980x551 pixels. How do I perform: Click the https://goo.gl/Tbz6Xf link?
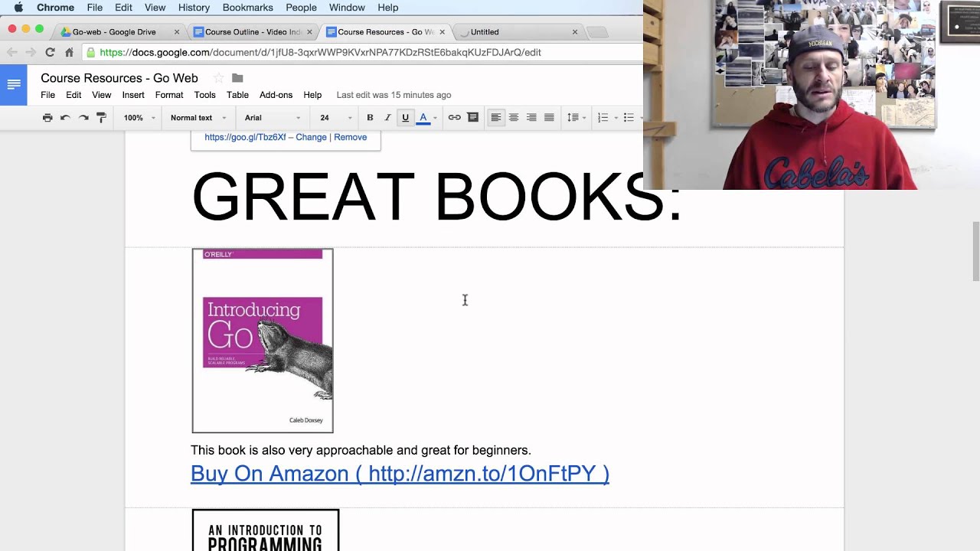(x=245, y=137)
